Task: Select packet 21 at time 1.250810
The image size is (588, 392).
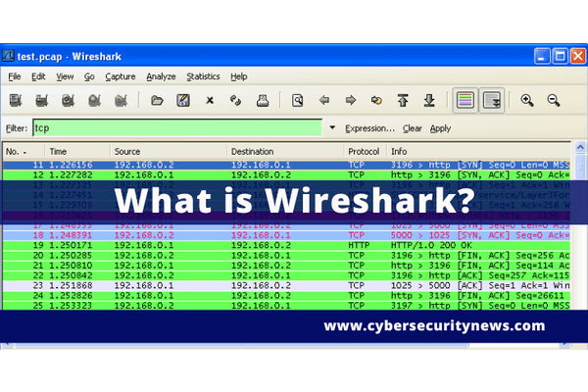Action: (x=286, y=266)
